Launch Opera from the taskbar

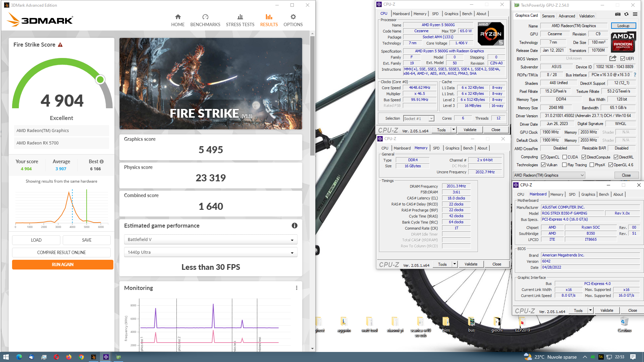56,357
